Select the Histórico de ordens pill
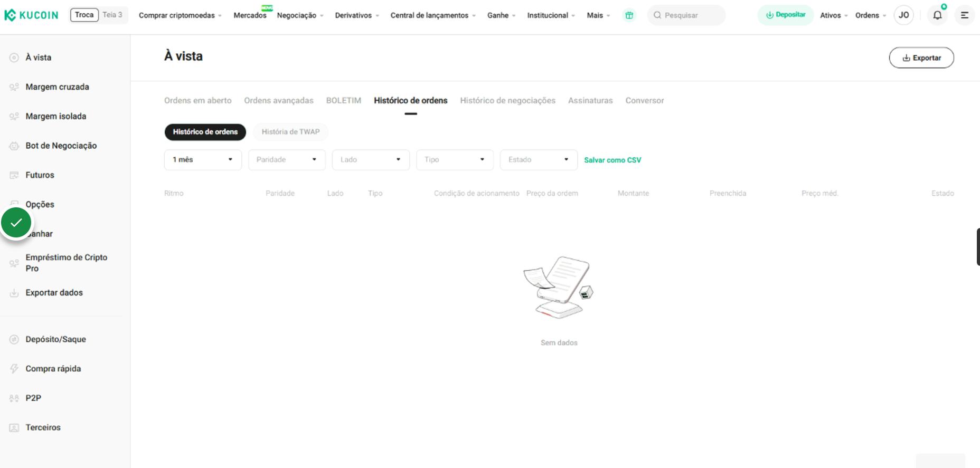 205,132
